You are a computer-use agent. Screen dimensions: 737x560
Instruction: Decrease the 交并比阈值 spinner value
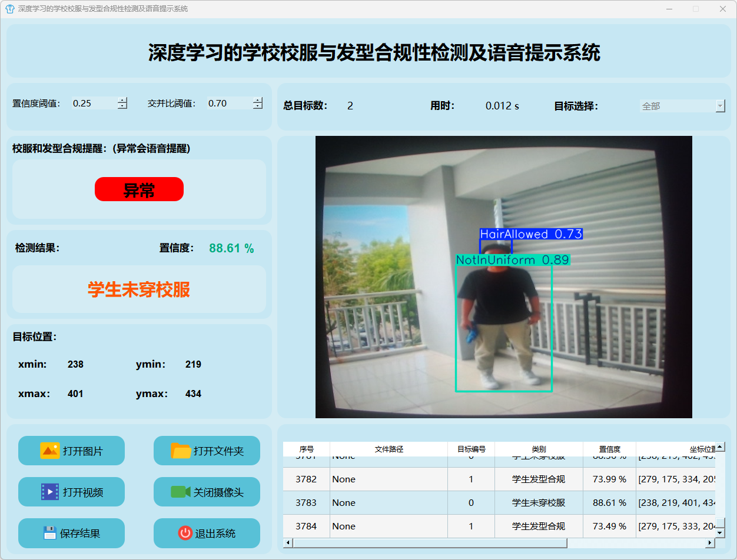pos(258,106)
